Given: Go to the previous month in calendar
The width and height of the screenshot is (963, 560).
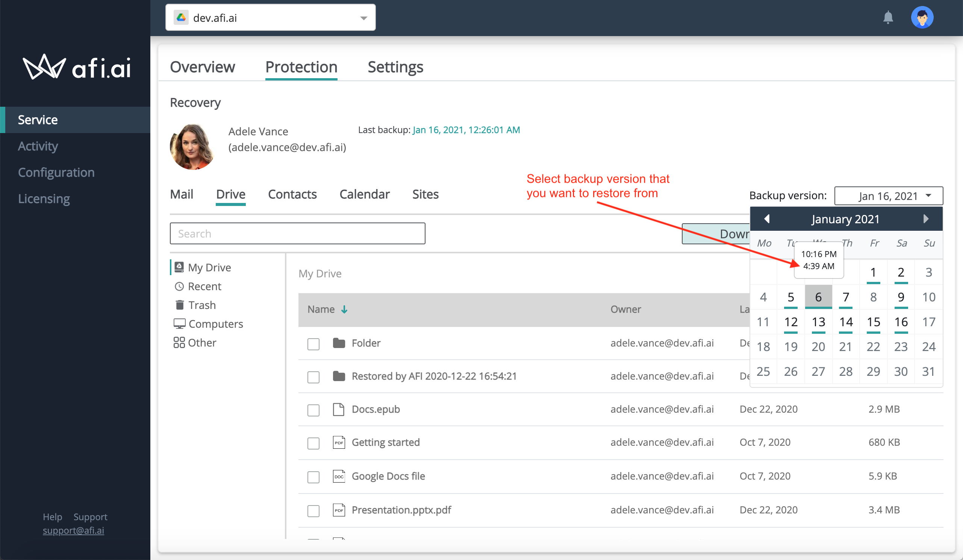Looking at the screenshot, I should [x=766, y=219].
